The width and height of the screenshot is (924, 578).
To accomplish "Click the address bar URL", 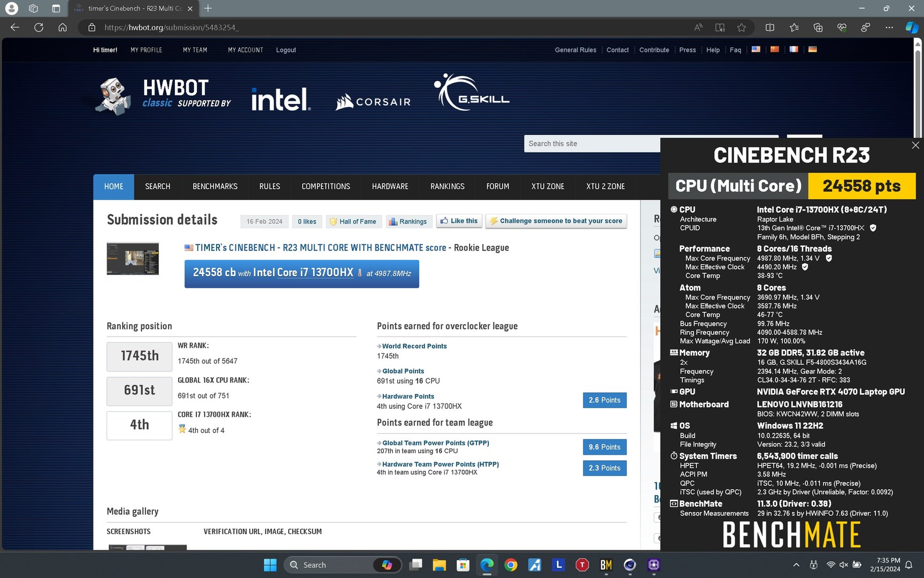I will (171, 27).
